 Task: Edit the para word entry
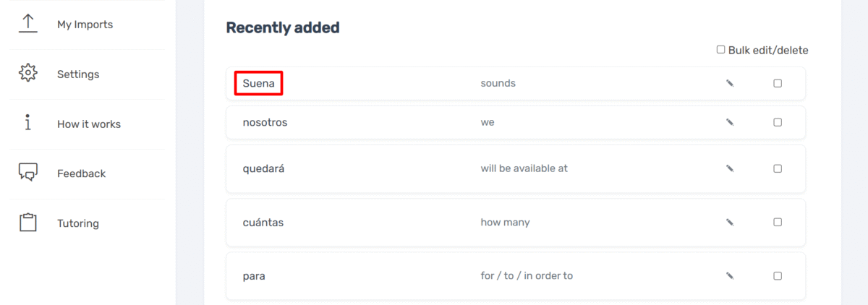[730, 275]
